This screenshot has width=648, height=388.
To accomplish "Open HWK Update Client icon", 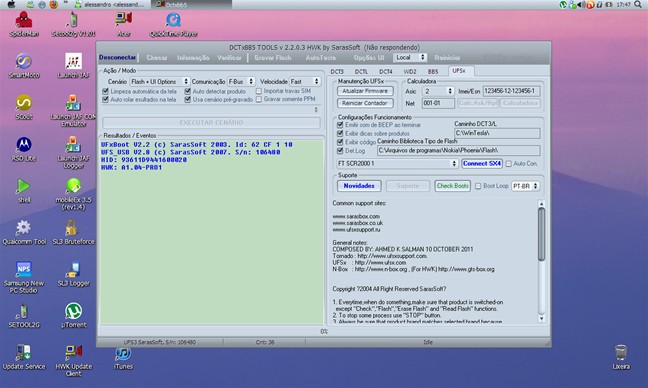I will pyautogui.click(x=73, y=361).
